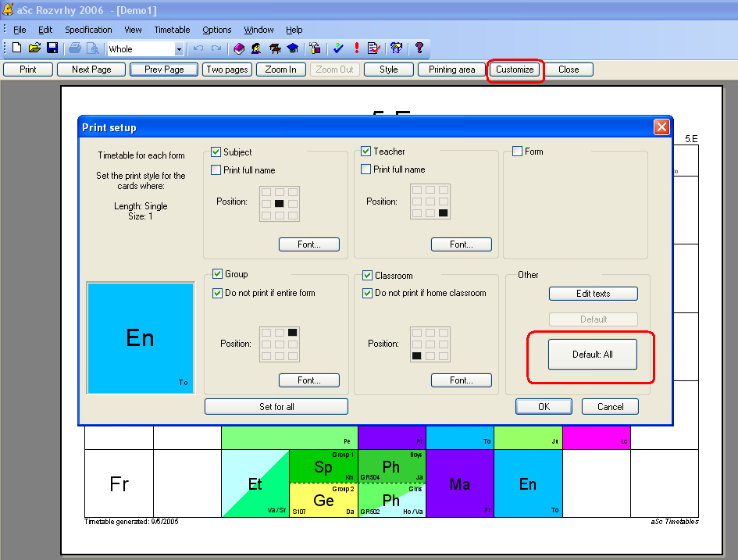Click the Edit texts button
The height and width of the screenshot is (560, 738).
click(x=593, y=294)
